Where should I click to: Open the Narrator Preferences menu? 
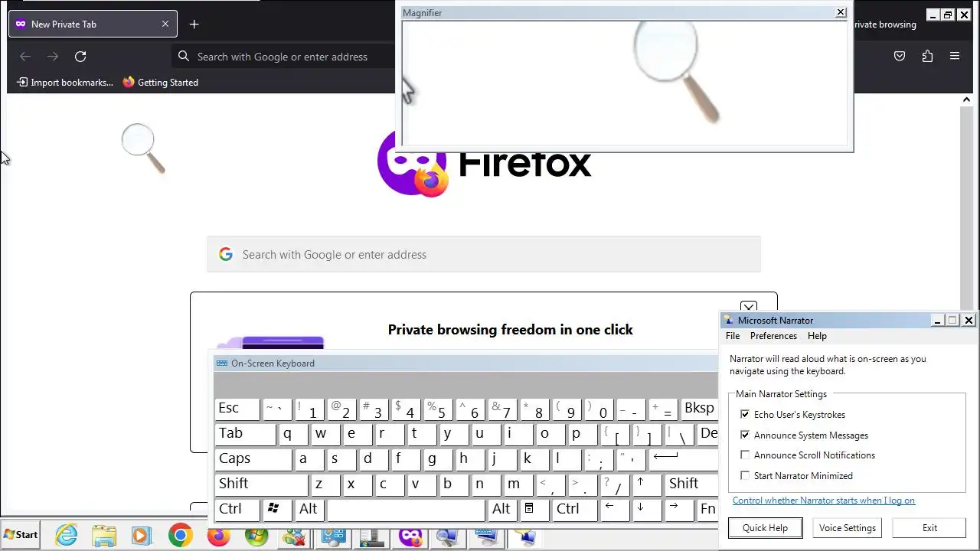coord(773,336)
